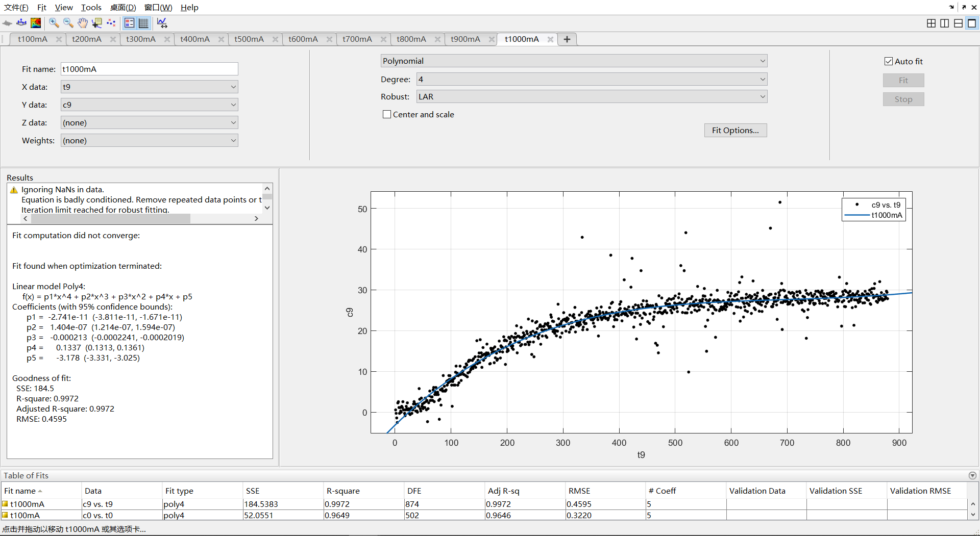The image size is (980, 536).
Task: Activate the Zoom In magnifier tool
Action: pyautogui.click(x=54, y=23)
